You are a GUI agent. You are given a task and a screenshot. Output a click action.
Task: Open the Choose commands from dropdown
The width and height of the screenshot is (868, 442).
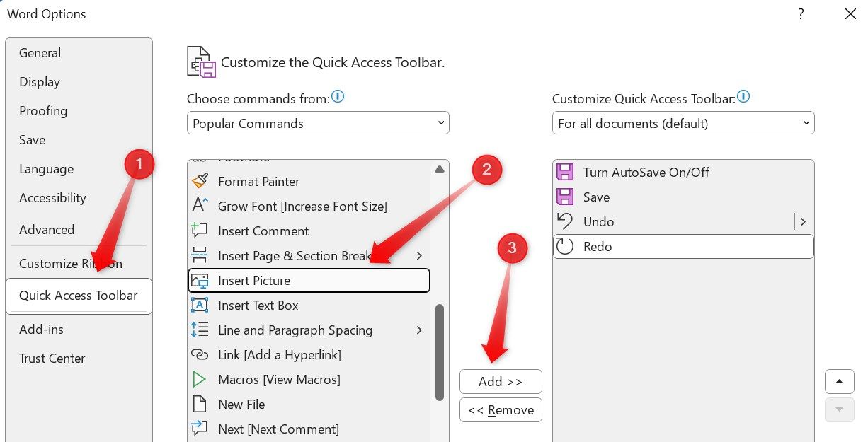318,123
